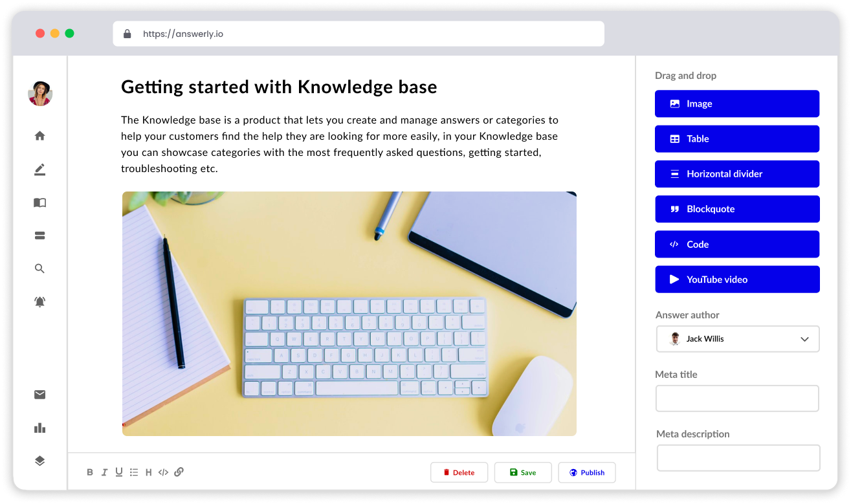The image size is (851, 504).
Task: Apply heading format with H icon
Action: tap(149, 472)
